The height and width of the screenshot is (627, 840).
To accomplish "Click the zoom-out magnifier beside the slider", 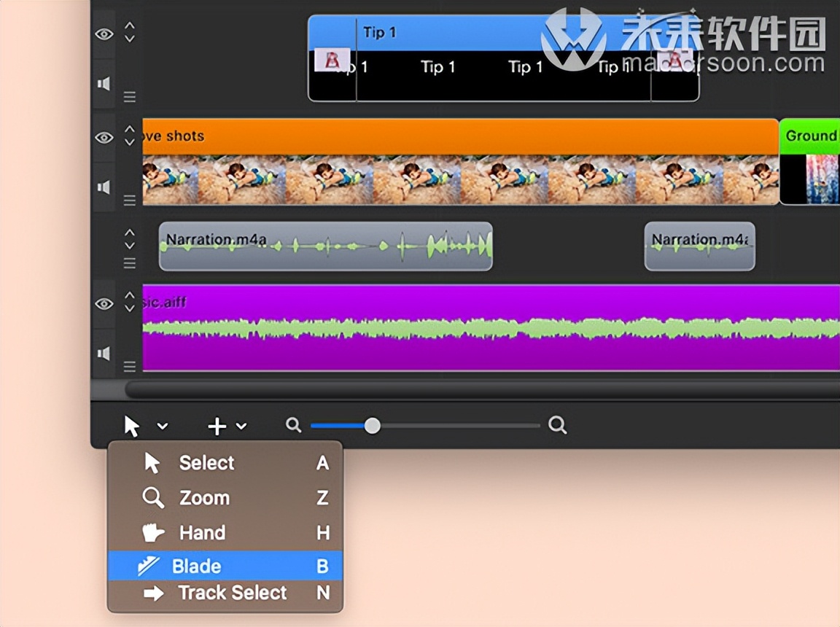I will [x=292, y=425].
